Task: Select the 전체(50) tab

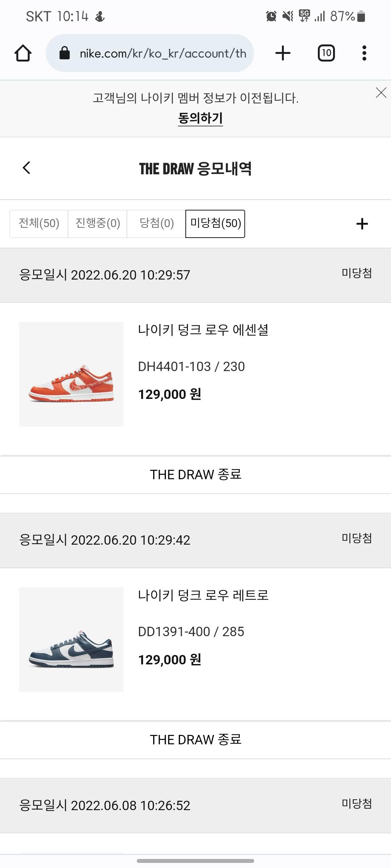Action: (39, 224)
